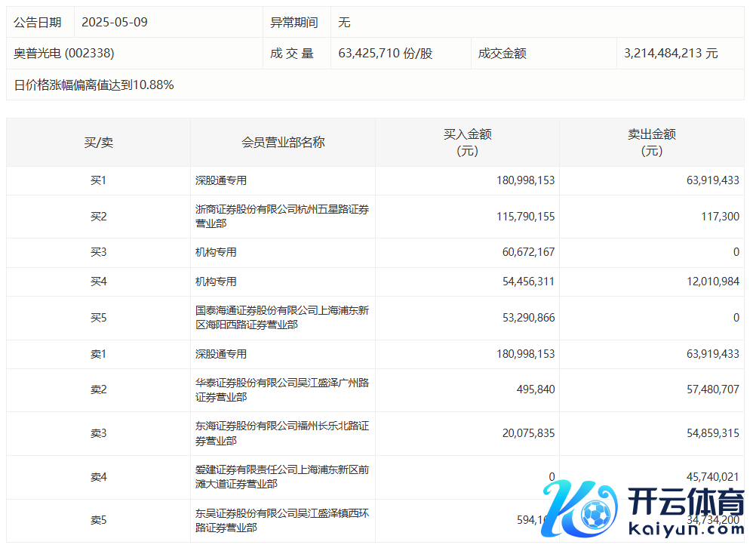
Task: Select 爱建证券上海浦东新区前滩大道 branch in row 卖4
Action: (282, 477)
